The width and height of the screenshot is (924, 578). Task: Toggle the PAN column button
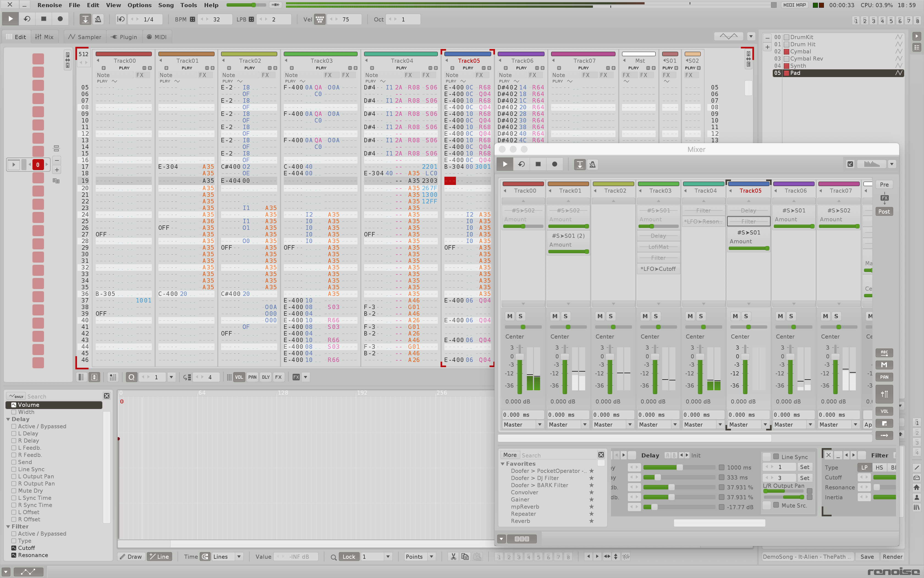pos(252,377)
